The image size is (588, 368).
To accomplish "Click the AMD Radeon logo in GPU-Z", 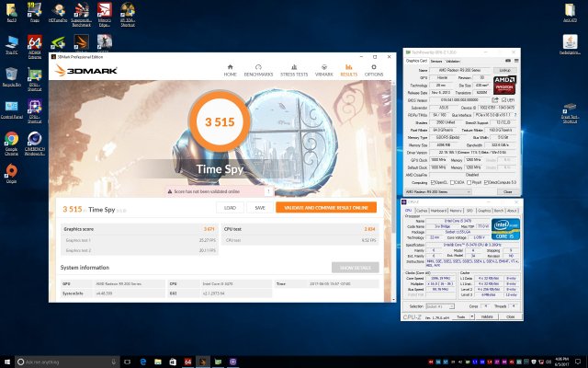I will pos(504,86).
